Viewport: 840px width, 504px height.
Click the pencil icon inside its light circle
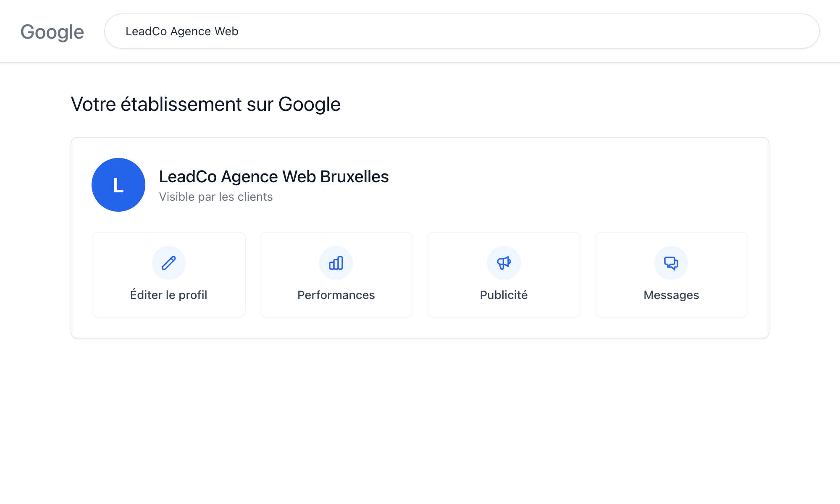(168, 262)
